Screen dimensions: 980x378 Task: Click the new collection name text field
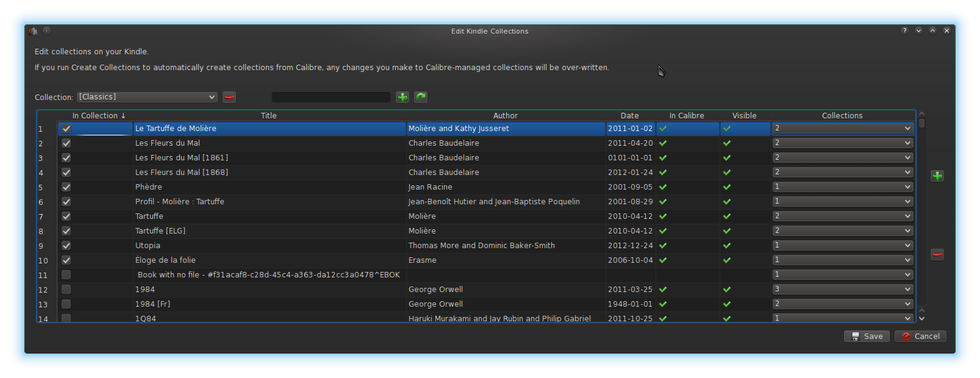click(x=331, y=97)
